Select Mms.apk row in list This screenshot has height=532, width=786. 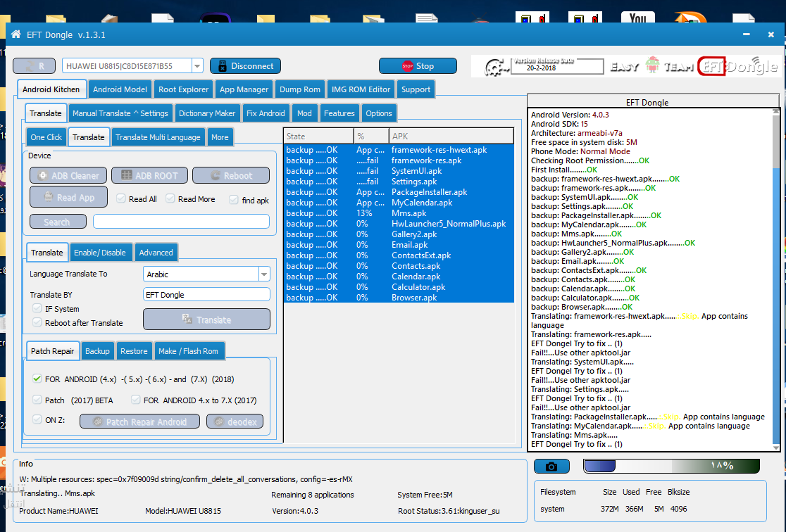click(399, 213)
